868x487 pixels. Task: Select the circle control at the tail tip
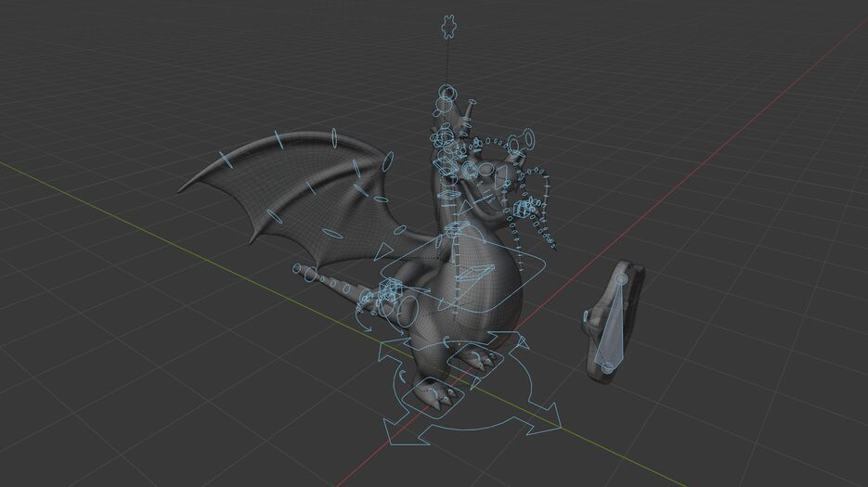(297, 269)
